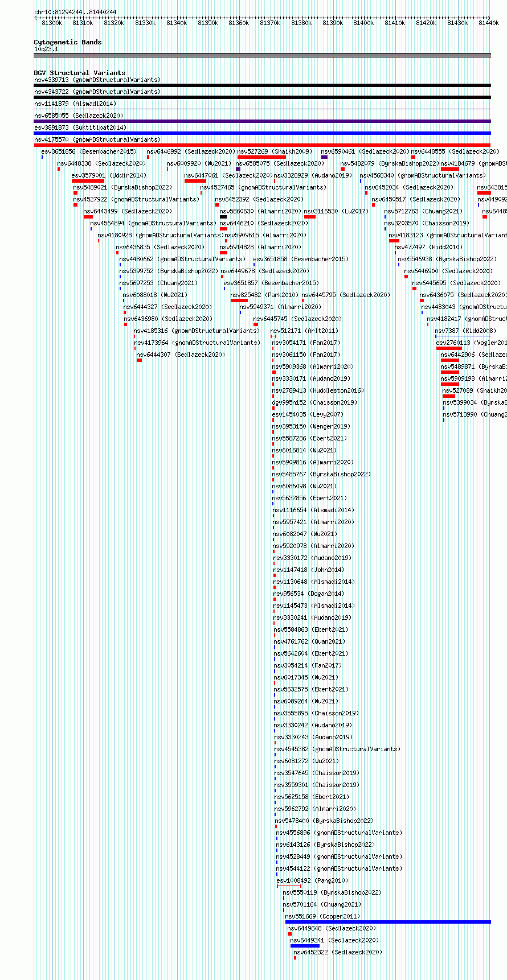Open nsv3054171 (Fan2017) entry
The width and height of the screenshot is (507, 980).
(x=306, y=343)
